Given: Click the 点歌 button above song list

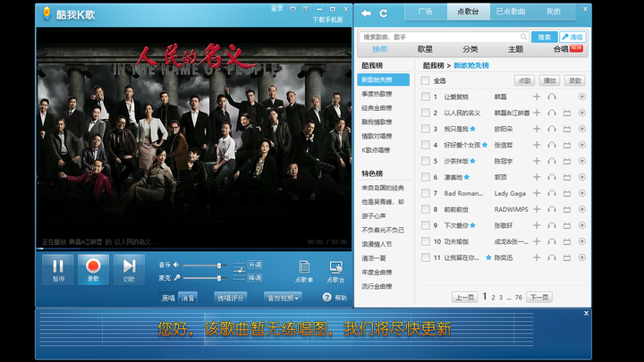Looking at the screenshot, I should pyautogui.click(x=524, y=80).
